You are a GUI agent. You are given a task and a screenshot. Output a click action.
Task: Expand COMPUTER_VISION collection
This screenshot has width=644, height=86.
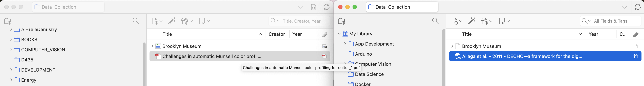[x=11, y=50]
